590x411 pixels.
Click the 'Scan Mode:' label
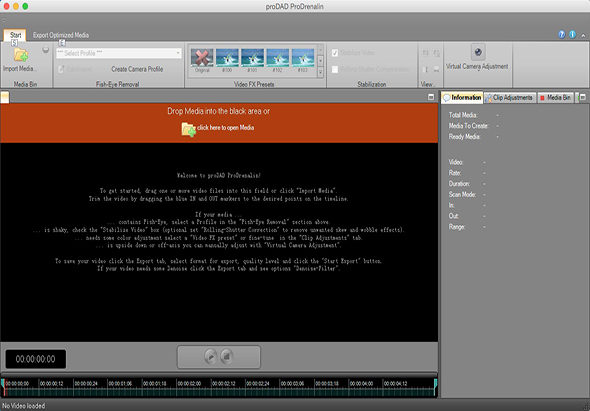[x=462, y=195]
